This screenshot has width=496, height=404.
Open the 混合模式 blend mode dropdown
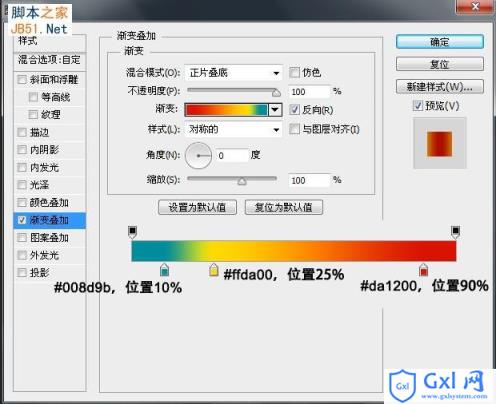coord(233,73)
